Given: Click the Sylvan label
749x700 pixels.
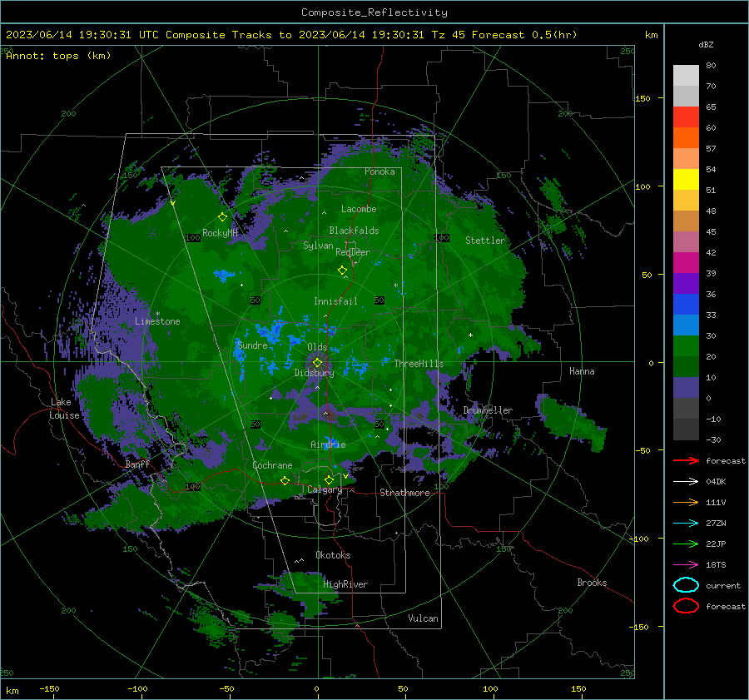Looking at the screenshot, I should pos(318,246).
